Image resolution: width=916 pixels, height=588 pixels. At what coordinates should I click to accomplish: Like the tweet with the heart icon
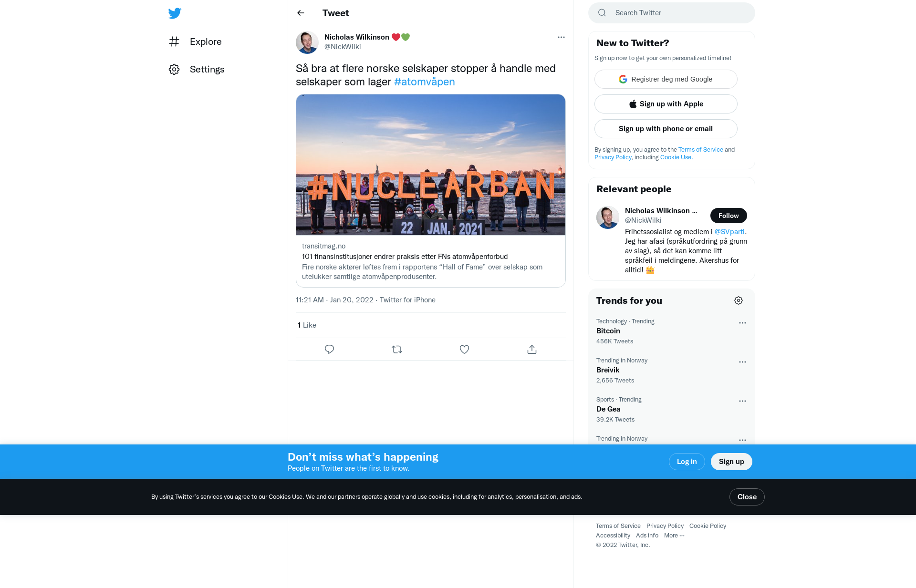coord(464,350)
